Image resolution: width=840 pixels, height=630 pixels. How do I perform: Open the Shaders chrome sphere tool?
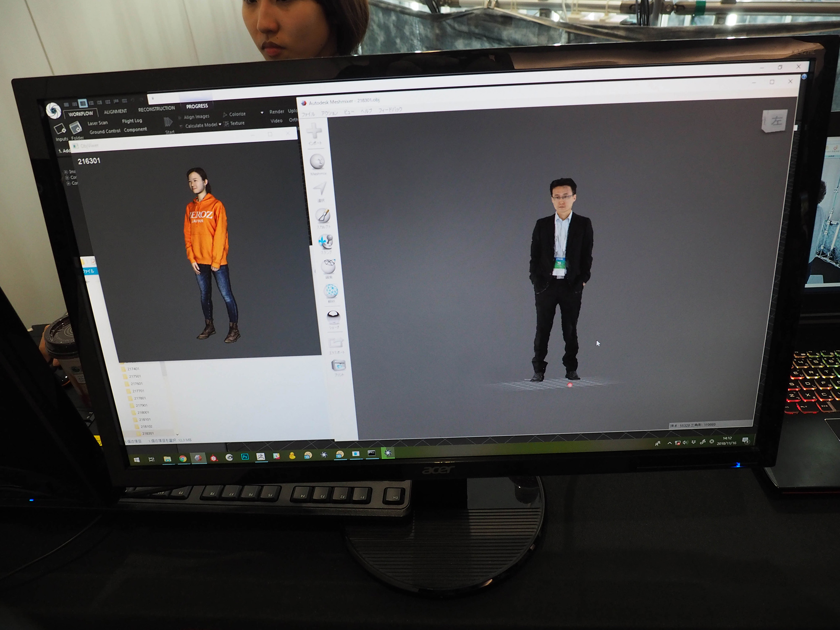click(x=333, y=315)
